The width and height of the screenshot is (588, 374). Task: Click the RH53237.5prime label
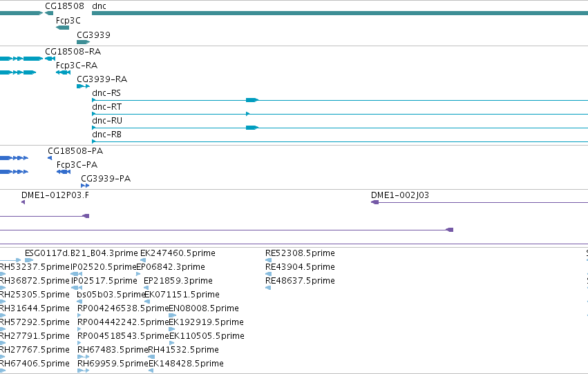point(35,267)
